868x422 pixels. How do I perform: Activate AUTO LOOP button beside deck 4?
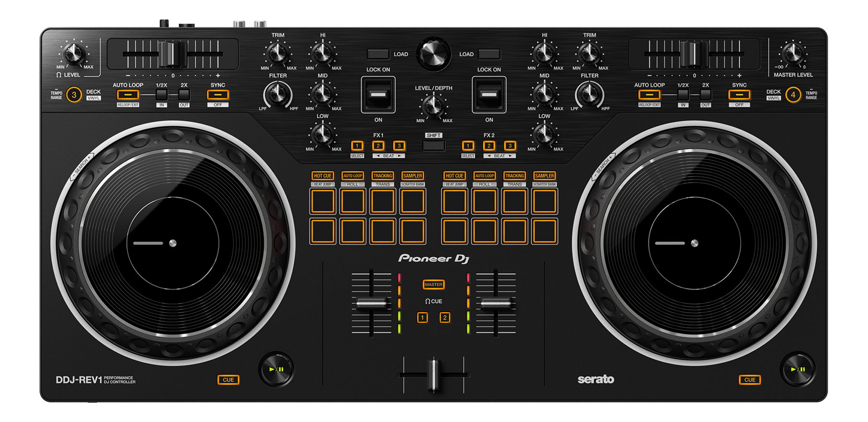click(x=649, y=94)
